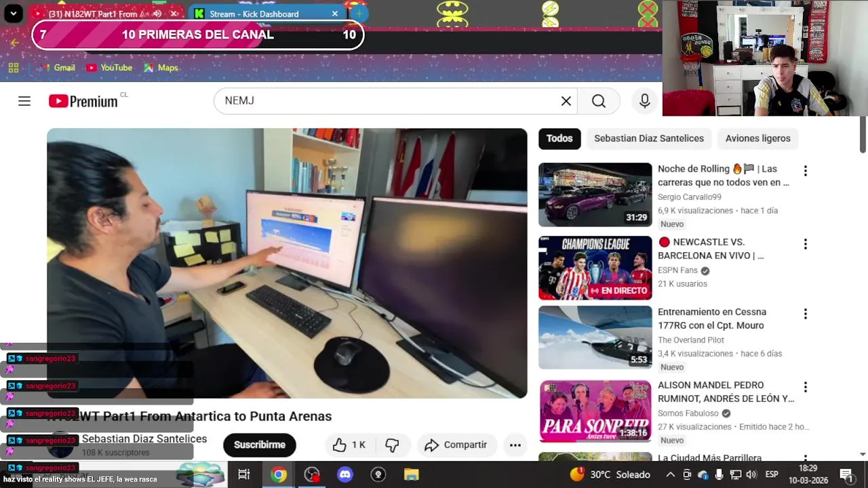Open the ESPN Fans channel name

pos(677,270)
